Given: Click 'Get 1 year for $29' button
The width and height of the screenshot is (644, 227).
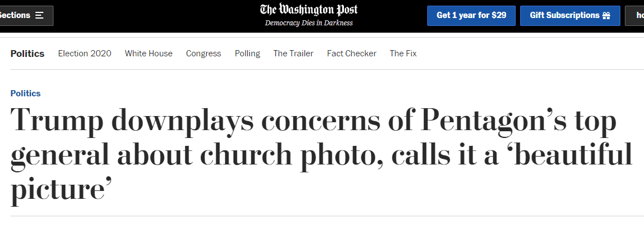Looking at the screenshot, I should point(471,16).
